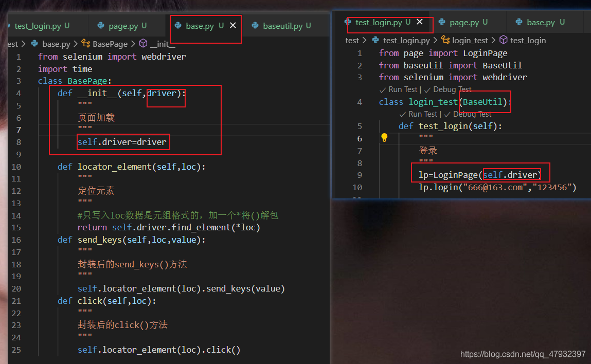The height and width of the screenshot is (364, 591).
Task: Close the base.py tab in left editor
Action: (233, 25)
